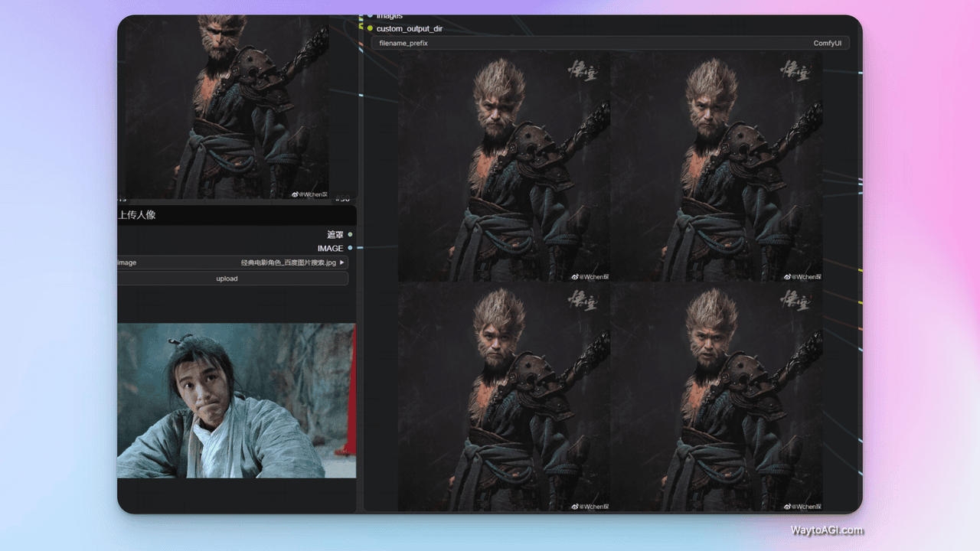This screenshot has width=980, height=551.
Task: Click the images input port dot
Action: [x=370, y=15]
